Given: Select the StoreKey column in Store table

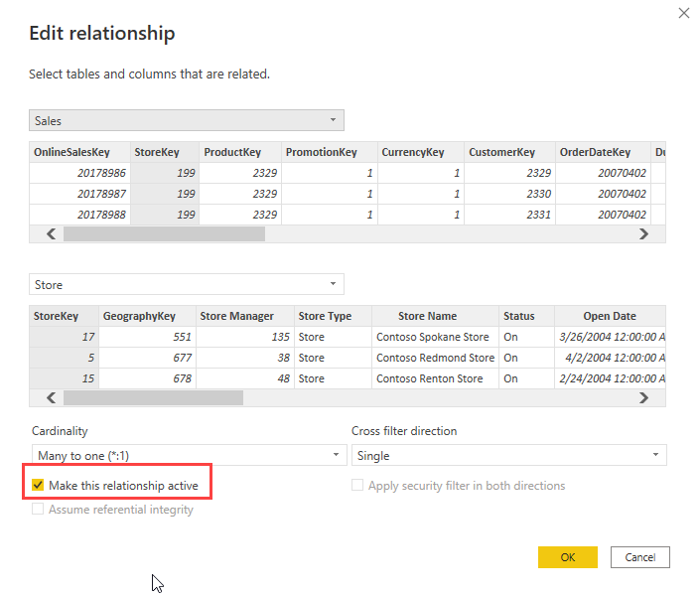Looking at the screenshot, I should pyautogui.click(x=64, y=316).
